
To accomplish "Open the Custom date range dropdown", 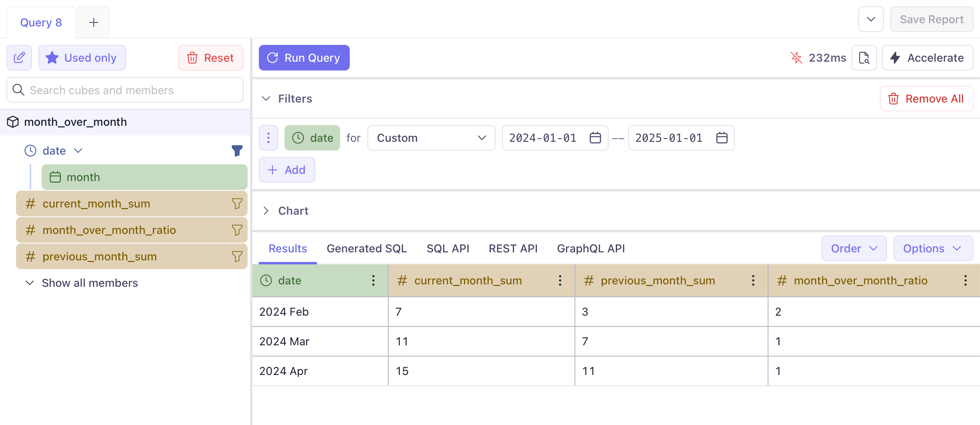I will (x=431, y=138).
